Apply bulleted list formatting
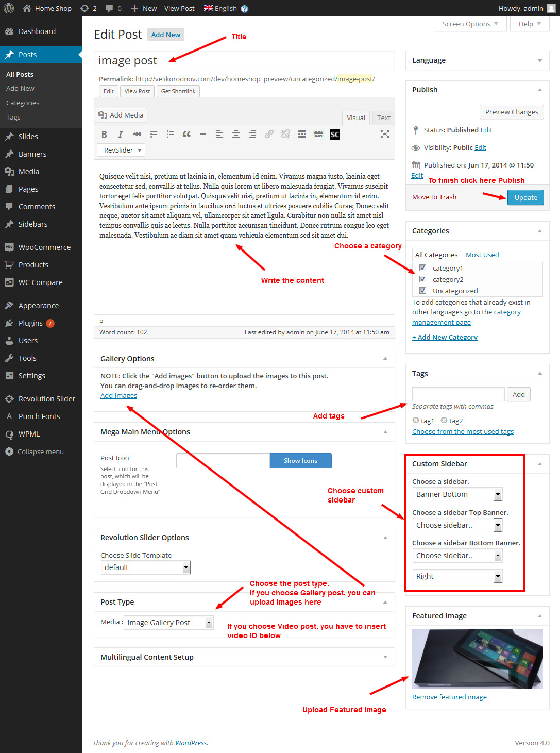 [154, 135]
